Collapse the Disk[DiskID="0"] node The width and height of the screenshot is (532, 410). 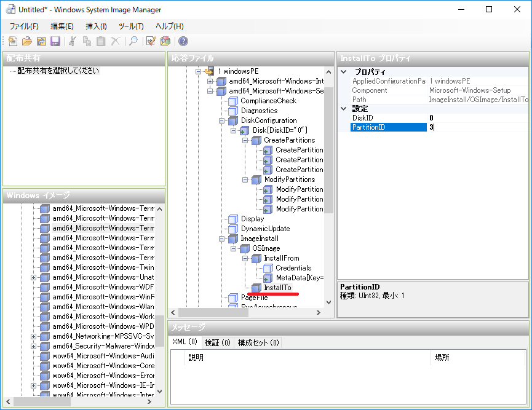point(233,130)
